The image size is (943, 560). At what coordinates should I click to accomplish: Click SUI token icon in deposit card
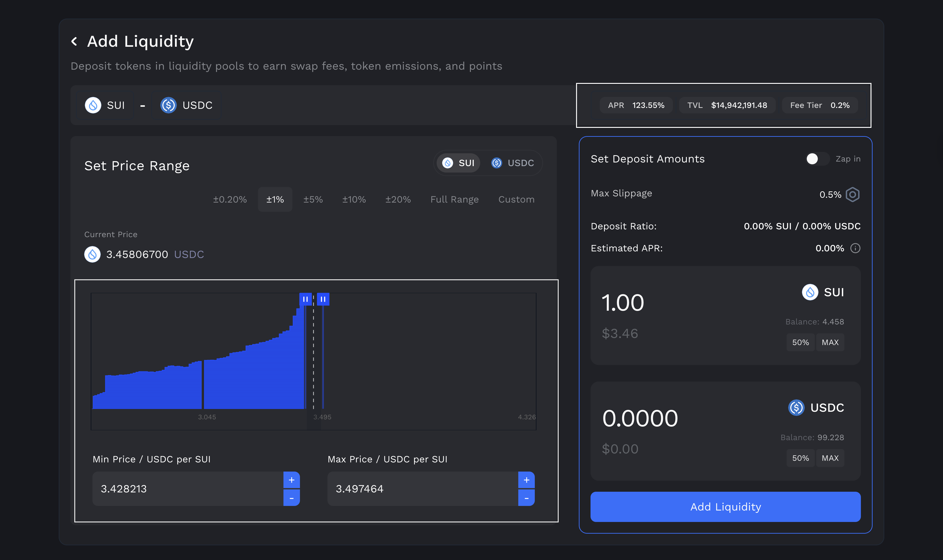[x=810, y=292]
